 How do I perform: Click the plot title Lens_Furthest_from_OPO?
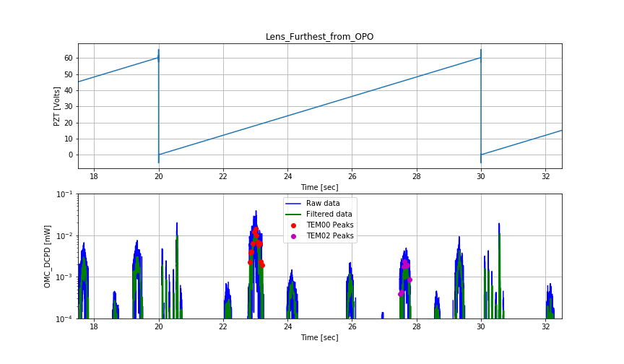pyautogui.click(x=319, y=37)
